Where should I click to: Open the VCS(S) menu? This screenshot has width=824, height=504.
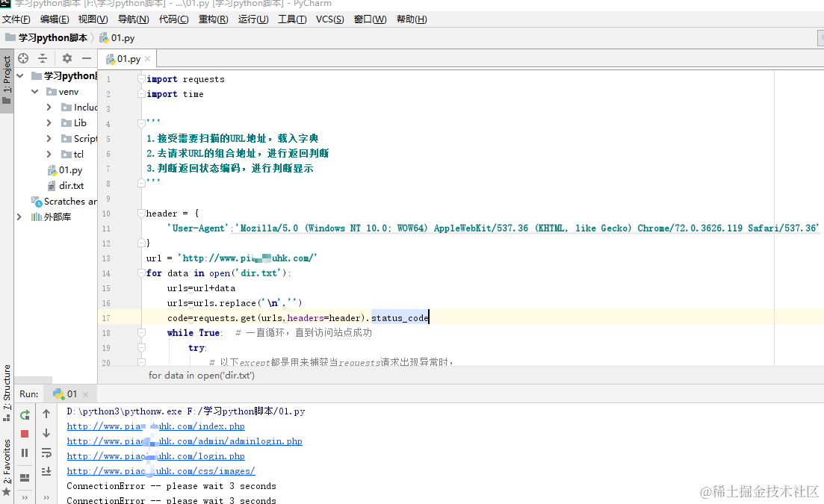(x=330, y=19)
